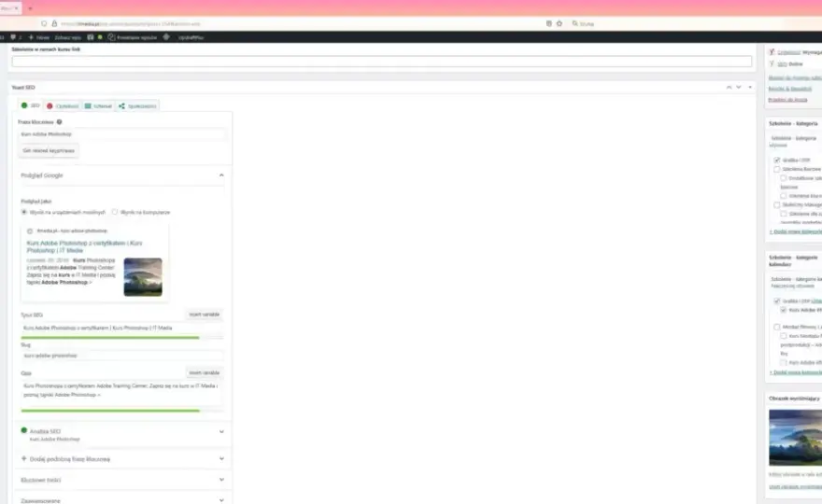Switch to the Społeczności tab
The width and height of the screenshot is (822, 504).
(x=137, y=105)
